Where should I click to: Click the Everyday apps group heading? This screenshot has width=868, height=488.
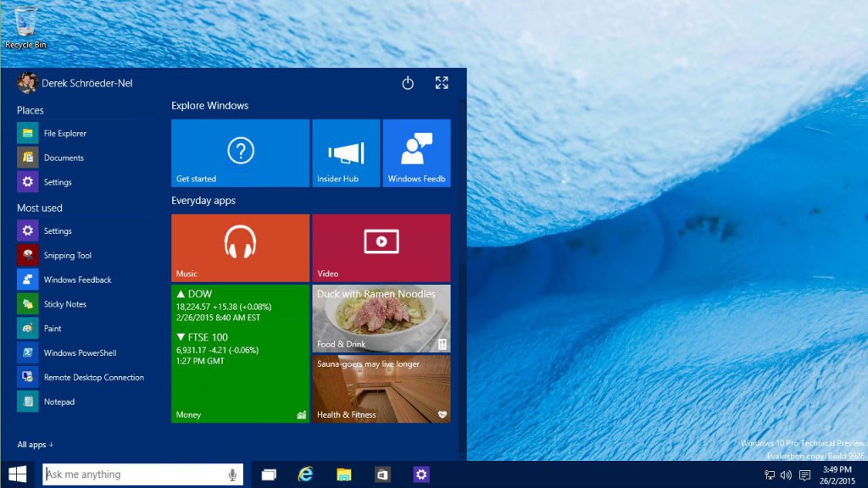point(203,201)
